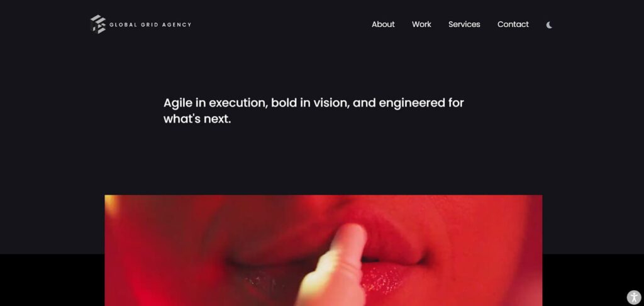Image resolution: width=644 pixels, height=306 pixels.
Task: Open the About page from the navigation
Action: coord(383,25)
